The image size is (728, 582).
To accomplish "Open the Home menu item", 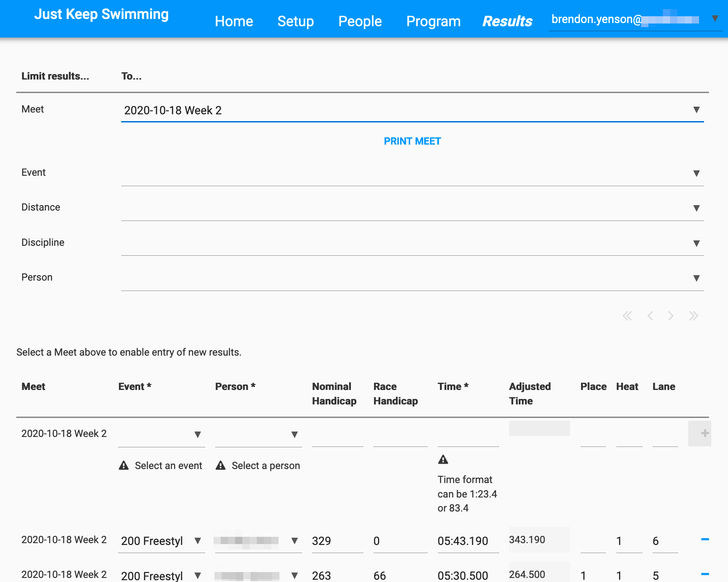I will pos(234,21).
